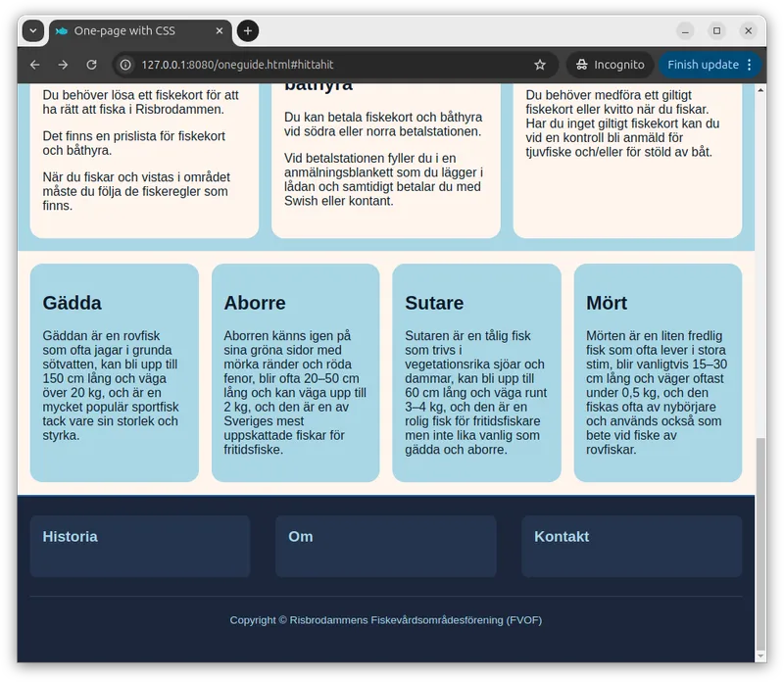This screenshot has height=682, width=784.
Task: Expand the tab search dropdown
Action: [x=32, y=31]
